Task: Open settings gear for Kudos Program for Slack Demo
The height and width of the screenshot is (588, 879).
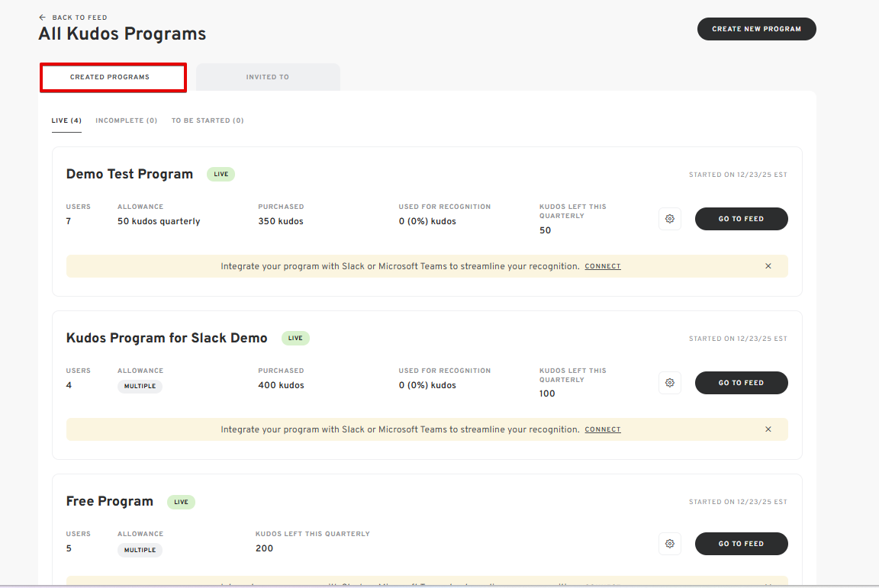Action: tap(669, 383)
